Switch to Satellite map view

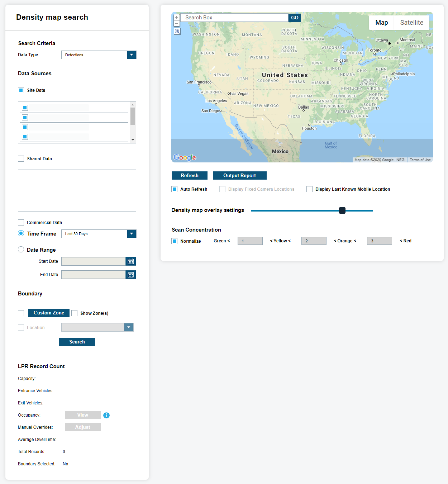click(x=411, y=23)
